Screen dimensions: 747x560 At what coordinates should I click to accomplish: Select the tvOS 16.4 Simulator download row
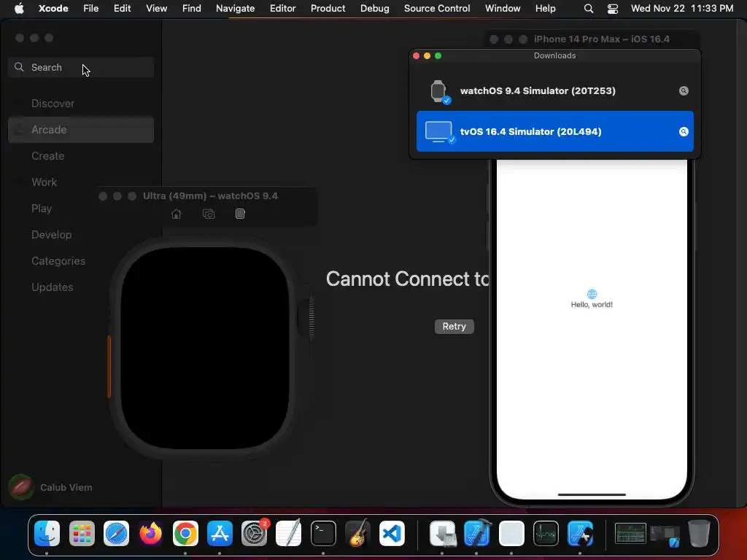pyautogui.click(x=555, y=131)
